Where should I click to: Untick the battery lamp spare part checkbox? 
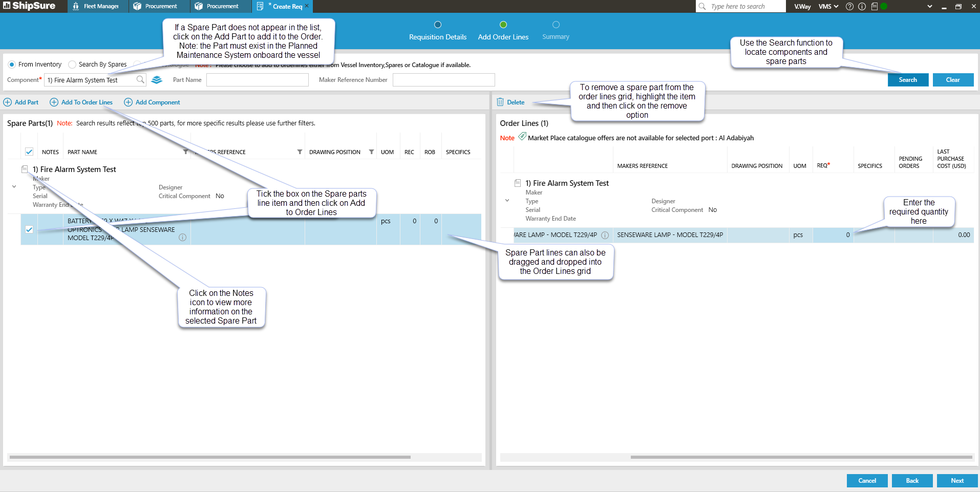point(29,229)
